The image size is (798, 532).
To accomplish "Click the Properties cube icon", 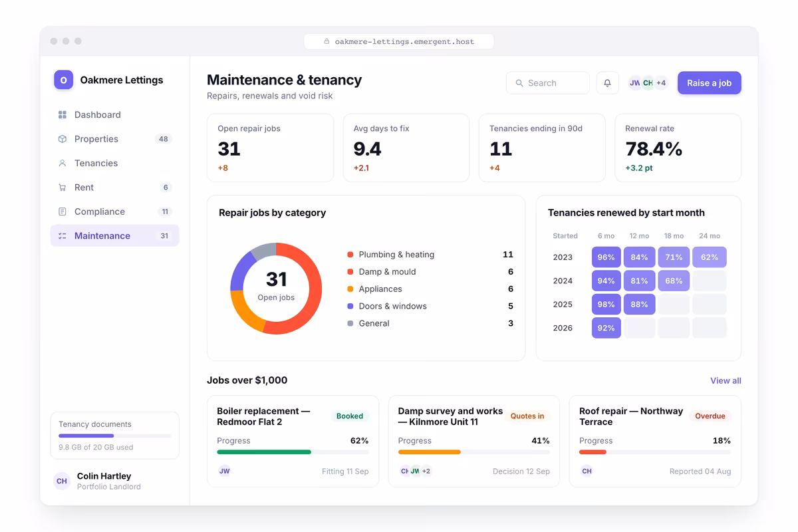I will click(63, 139).
